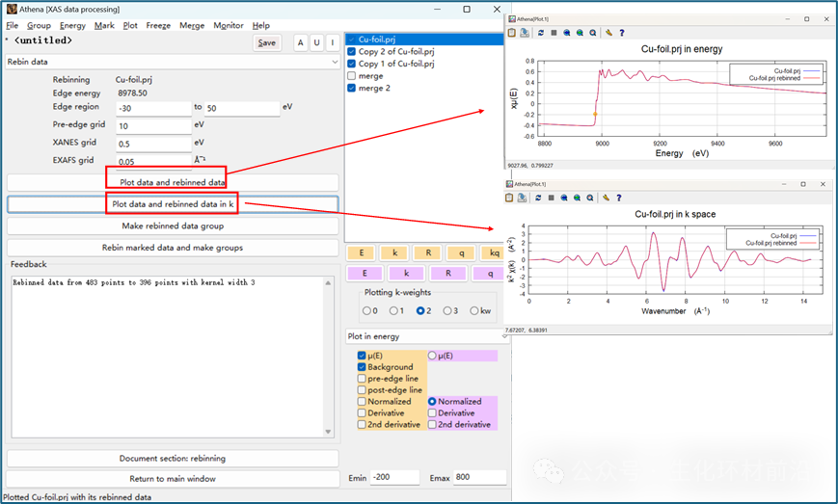
Task: Click Plot data and rebinned data button
Action: pyautogui.click(x=173, y=182)
